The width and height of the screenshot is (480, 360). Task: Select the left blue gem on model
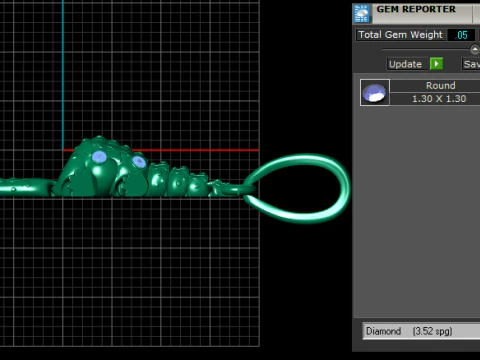coord(99,157)
